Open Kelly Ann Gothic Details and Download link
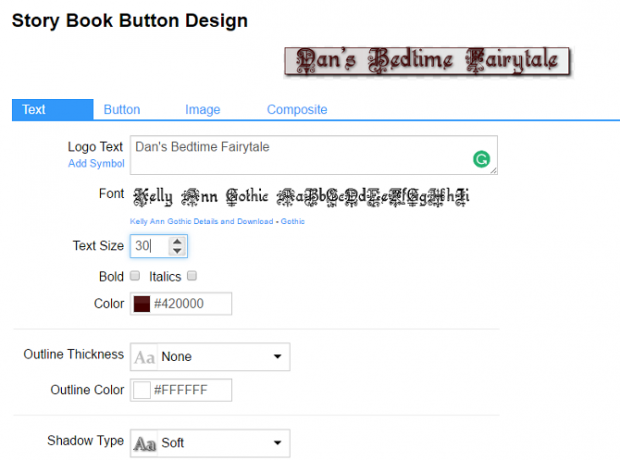The height and width of the screenshot is (460, 620). pos(202,221)
